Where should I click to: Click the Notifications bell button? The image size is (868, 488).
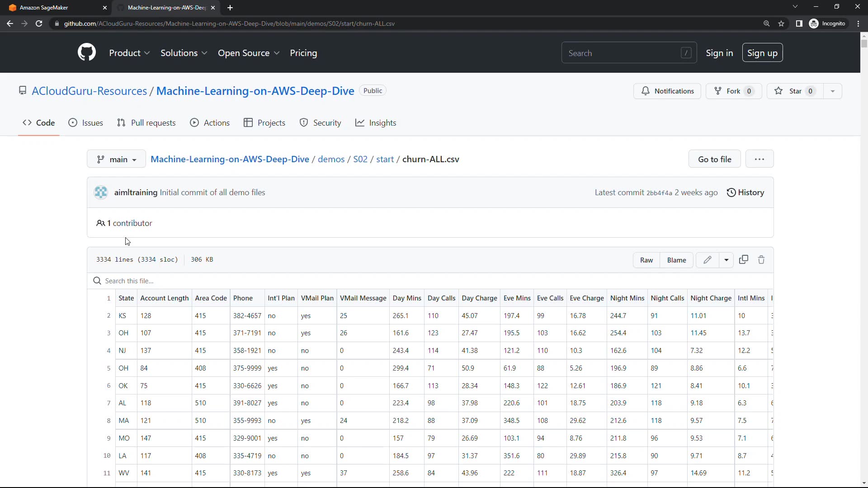pos(667,91)
